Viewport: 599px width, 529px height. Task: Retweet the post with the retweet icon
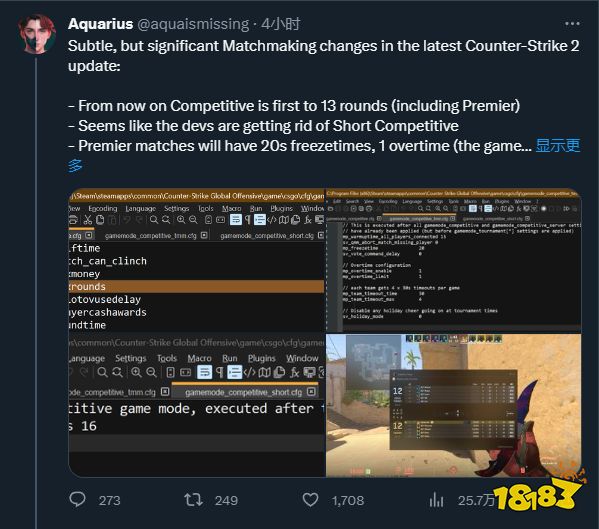pyautogui.click(x=193, y=500)
